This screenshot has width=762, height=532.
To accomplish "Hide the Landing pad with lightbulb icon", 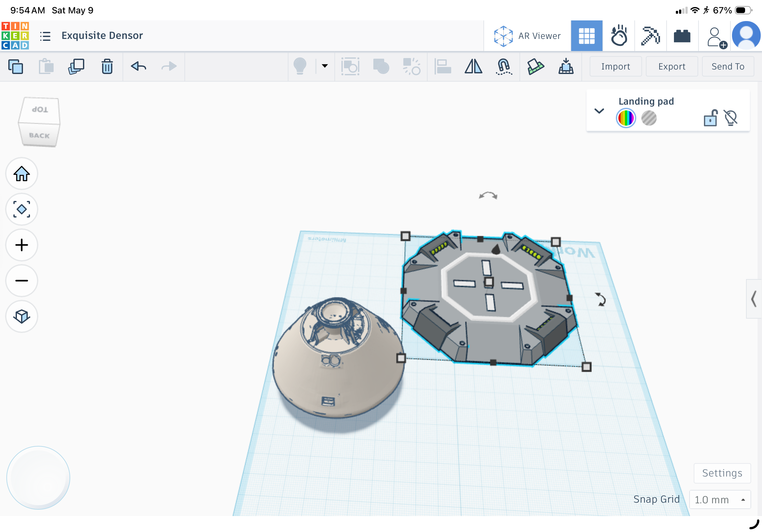I will point(730,118).
